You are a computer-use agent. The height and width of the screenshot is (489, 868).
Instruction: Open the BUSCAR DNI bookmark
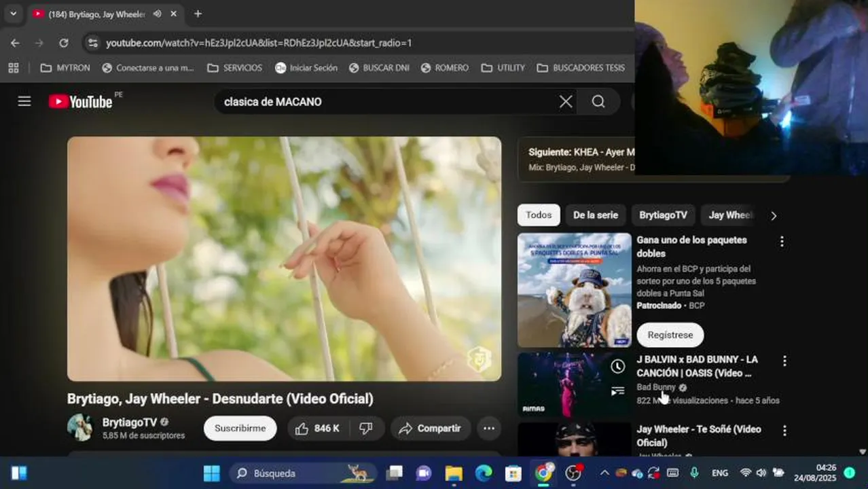point(379,68)
